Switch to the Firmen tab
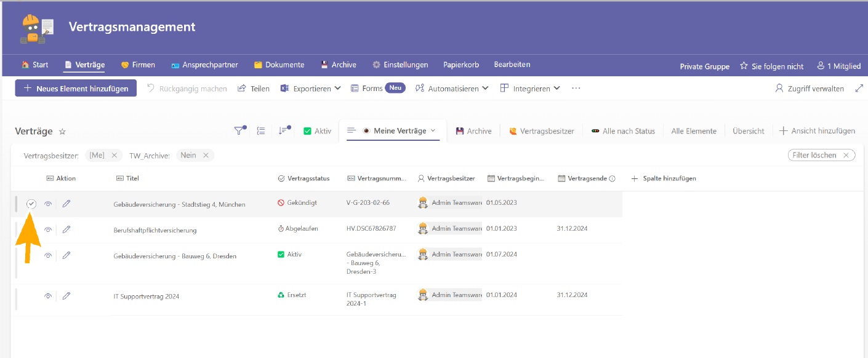The width and height of the screenshot is (868, 358). (138, 65)
